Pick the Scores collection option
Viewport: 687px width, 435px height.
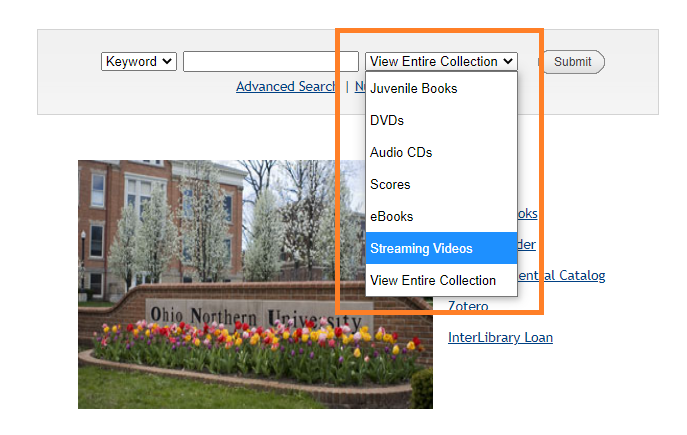tap(441, 184)
